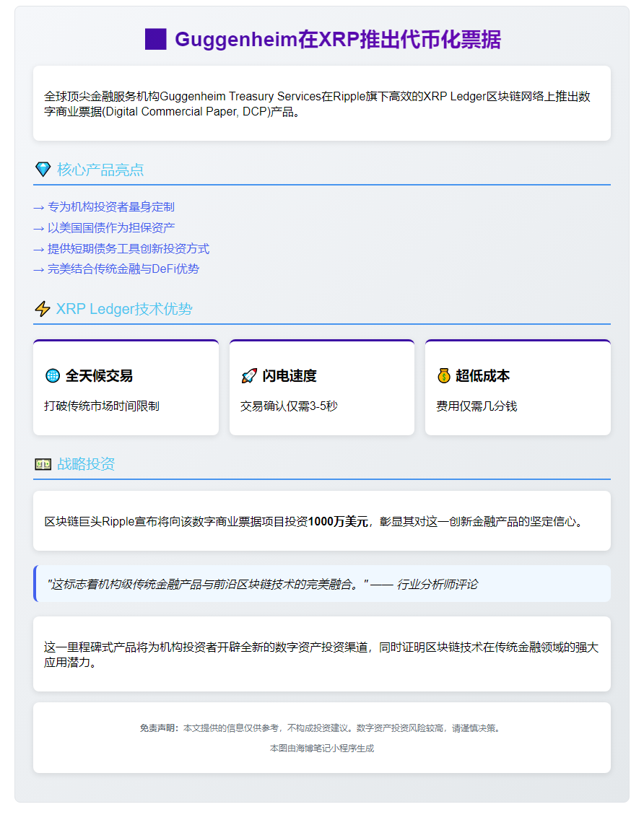This screenshot has width=644, height=825.
Task: Click the text 交易确认仅需3-5秒
Action: point(289,406)
